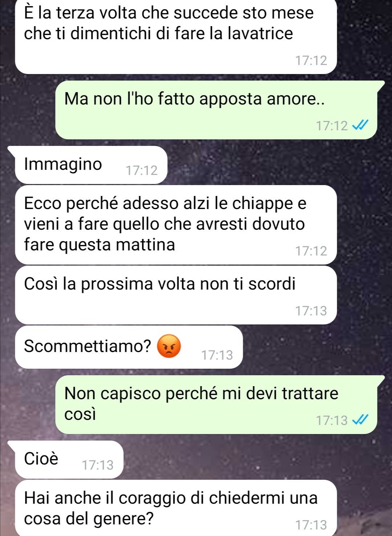Select the 'Immagino' message bubble
The height and width of the screenshot is (536, 392).
click(91, 165)
